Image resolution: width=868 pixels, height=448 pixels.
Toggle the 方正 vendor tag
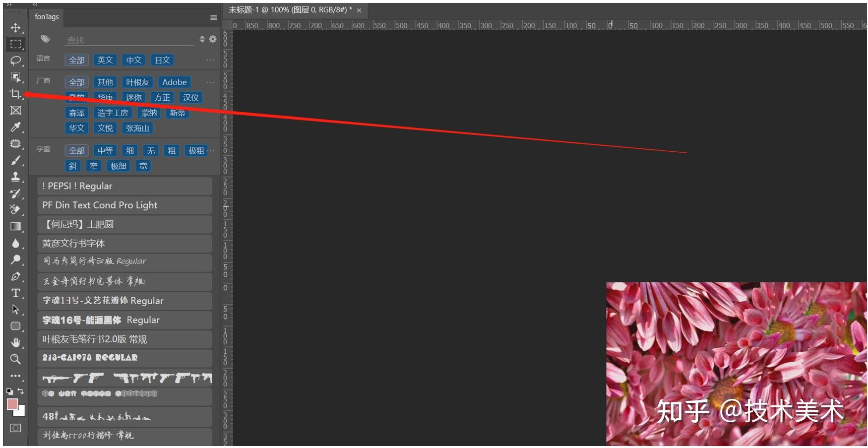162,98
